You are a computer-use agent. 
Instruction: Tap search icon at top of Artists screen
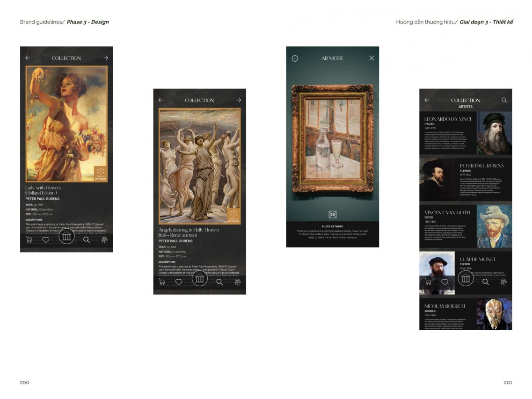click(504, 100)
